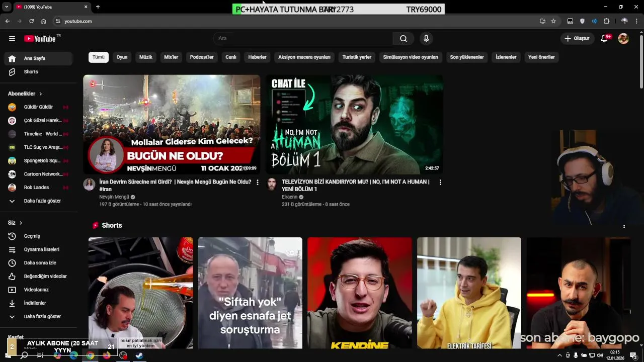Go to Ana Sayfa in sidebar
This screenshot has height=362, width=644.
click(x=38, y=58)
